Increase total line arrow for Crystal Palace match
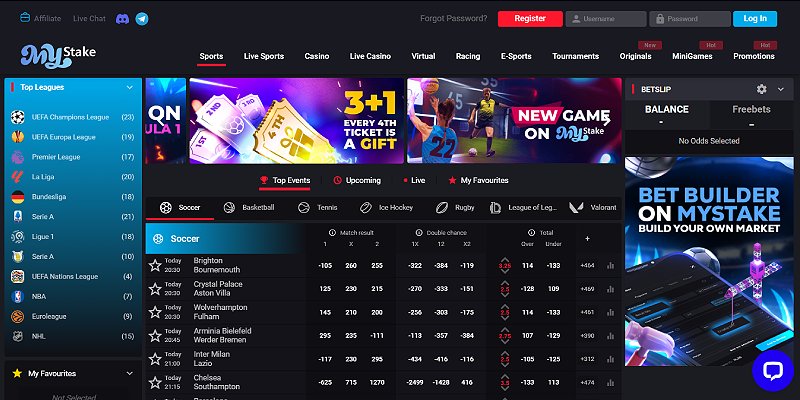The height and width of the screenshot is (400, 800). coord(505,283)
